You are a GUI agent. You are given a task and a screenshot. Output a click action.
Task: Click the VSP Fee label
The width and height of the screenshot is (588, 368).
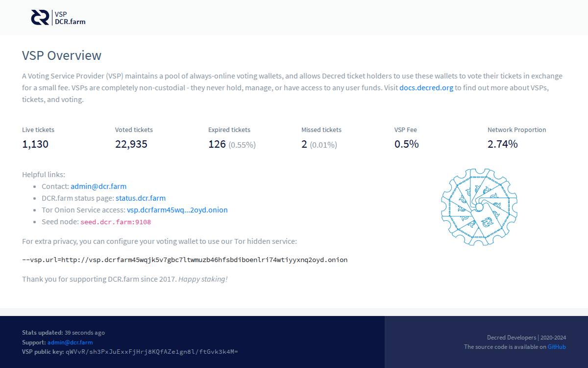406,130
